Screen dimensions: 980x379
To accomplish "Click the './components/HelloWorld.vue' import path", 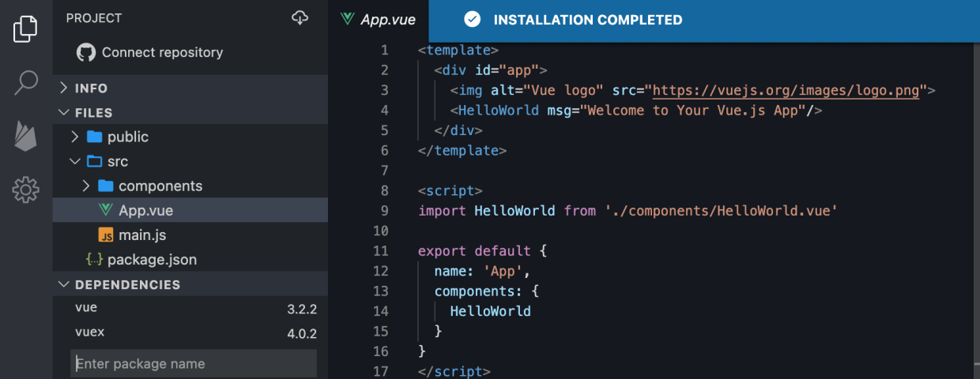I will (x=722, y=211).
